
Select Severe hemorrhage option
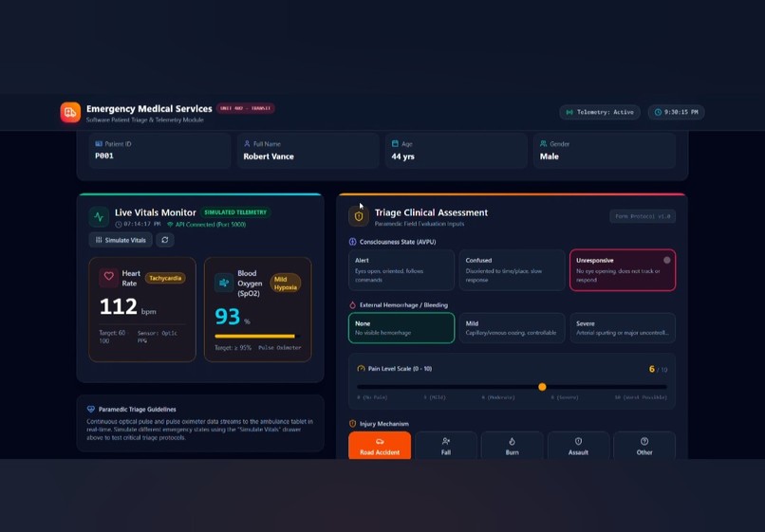coord(623,328)
